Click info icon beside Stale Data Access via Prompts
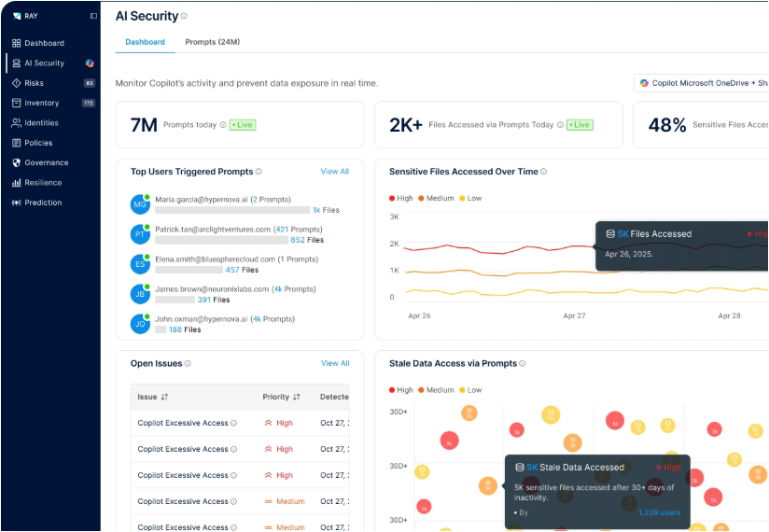The width and height of the screenshot is (769, 532). click(523, 364)
